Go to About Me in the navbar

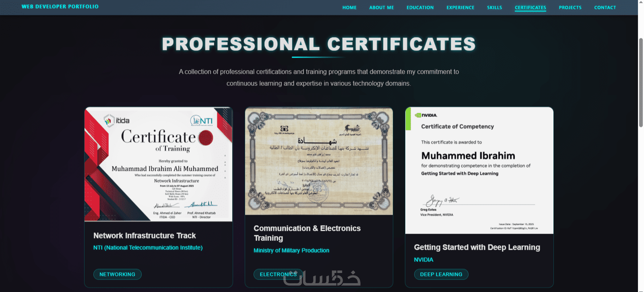pos(382,8)
